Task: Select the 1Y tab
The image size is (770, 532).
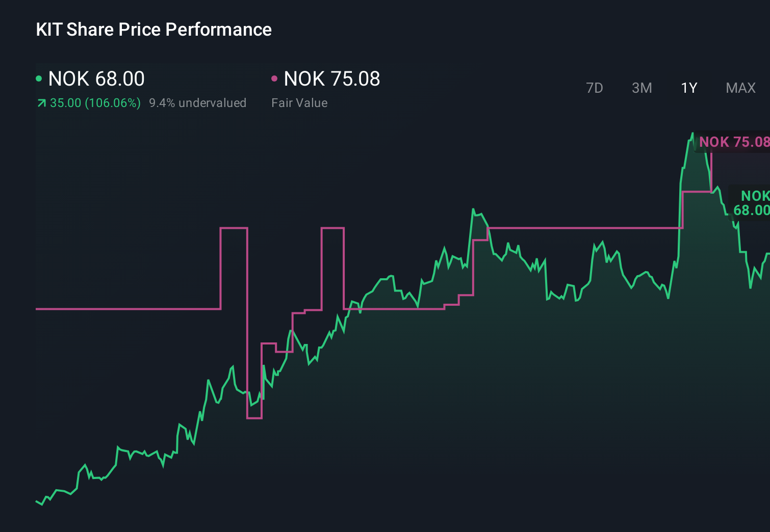Action: pos(688,88)
